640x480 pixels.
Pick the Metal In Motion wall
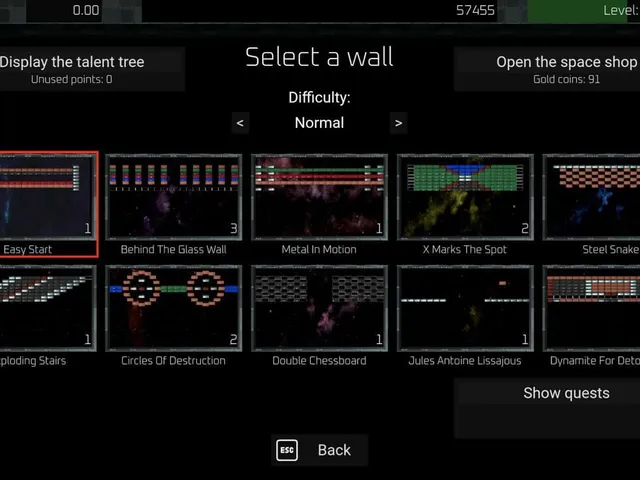tap(319, 197)
